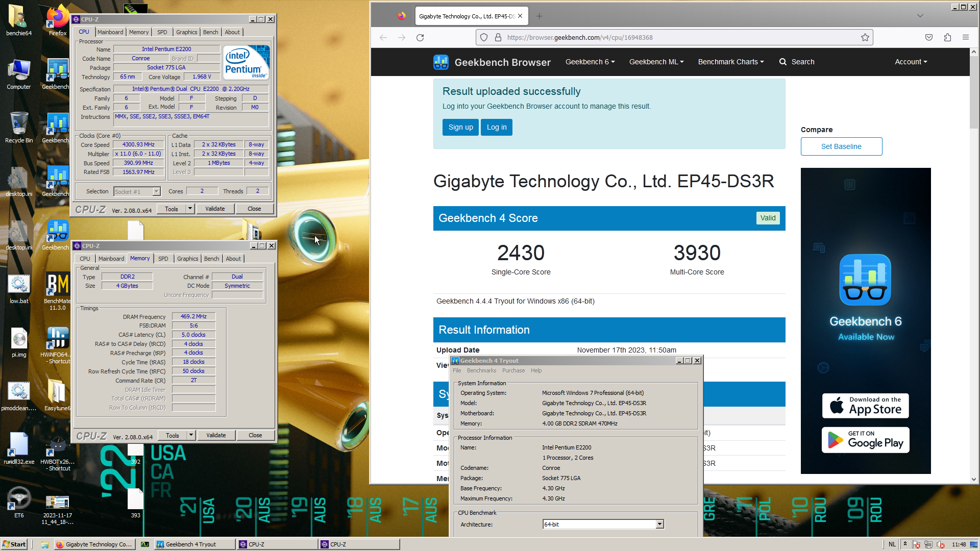Viewport: 980px width, 551px height.
Task: Click the NL language indicator in tray
Action: tap(892, 544)
